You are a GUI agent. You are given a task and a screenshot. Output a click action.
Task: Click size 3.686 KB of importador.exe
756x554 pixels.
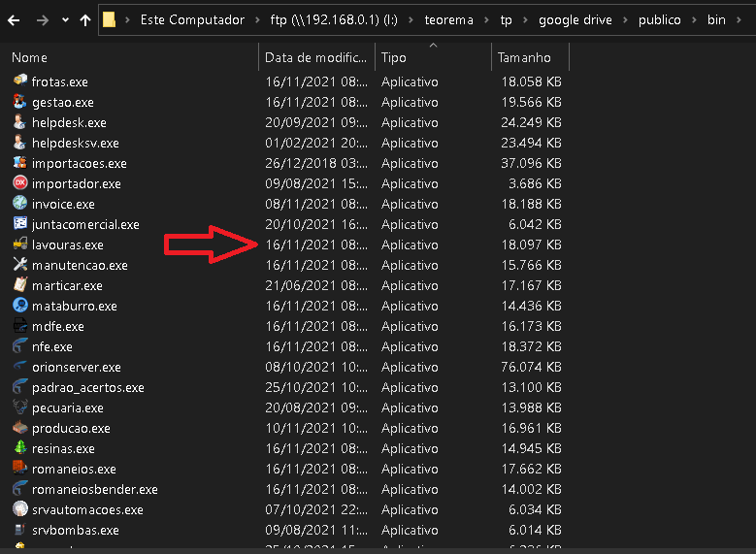[535, 183]
